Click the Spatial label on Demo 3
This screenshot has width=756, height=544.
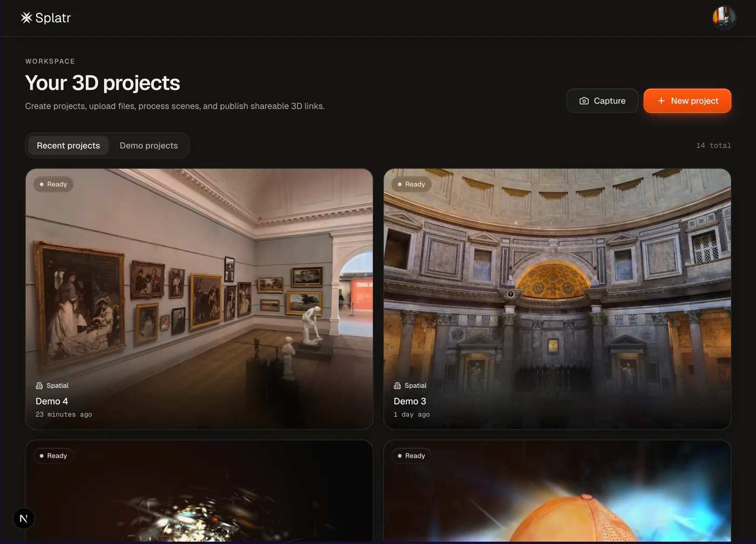point(416,386)
